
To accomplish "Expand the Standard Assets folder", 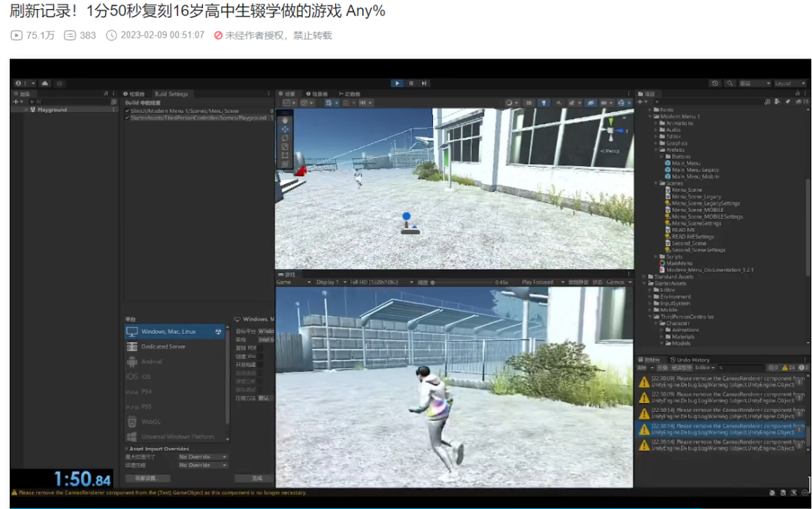I will pyautogui.click(x=644, y=277).
